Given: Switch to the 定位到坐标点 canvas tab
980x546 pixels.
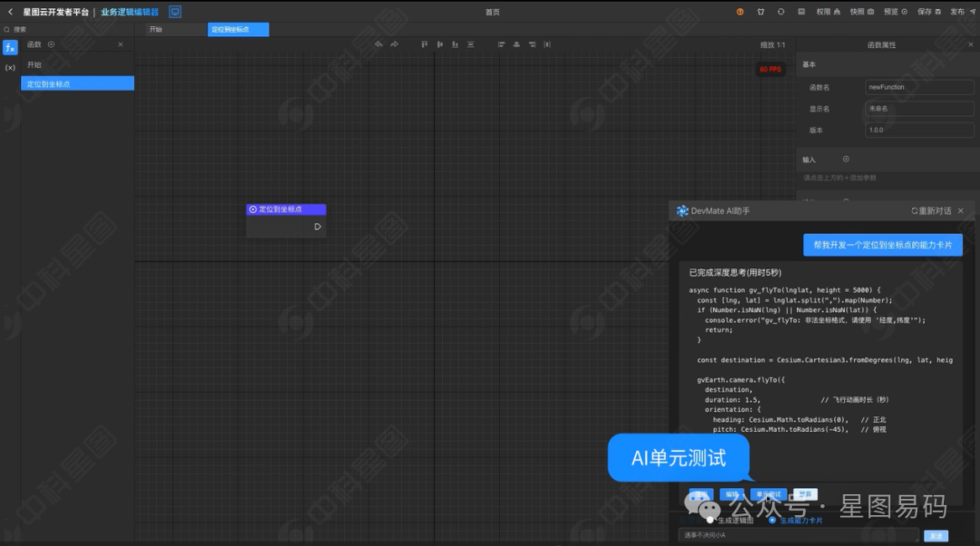Looking at the screenshot, I should (238, 29).
